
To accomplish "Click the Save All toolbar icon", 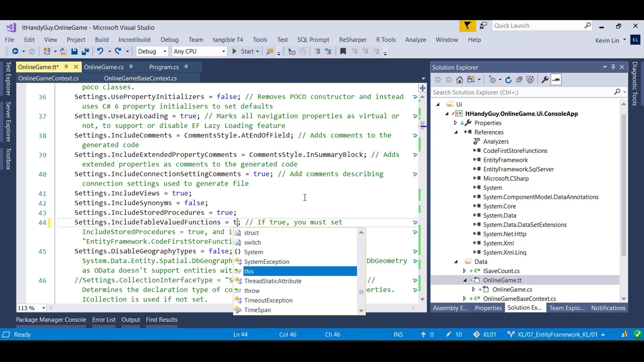I will [85, 51].
